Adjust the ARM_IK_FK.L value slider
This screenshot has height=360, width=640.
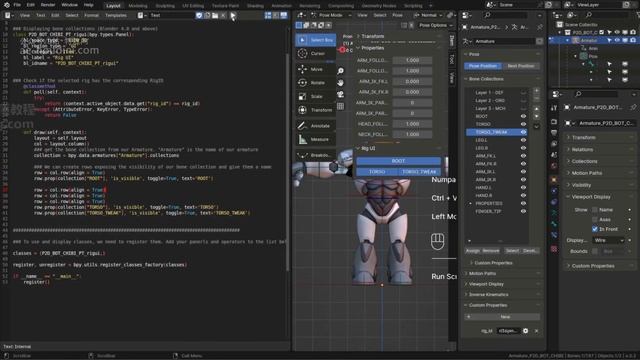[x=412, y=81]
